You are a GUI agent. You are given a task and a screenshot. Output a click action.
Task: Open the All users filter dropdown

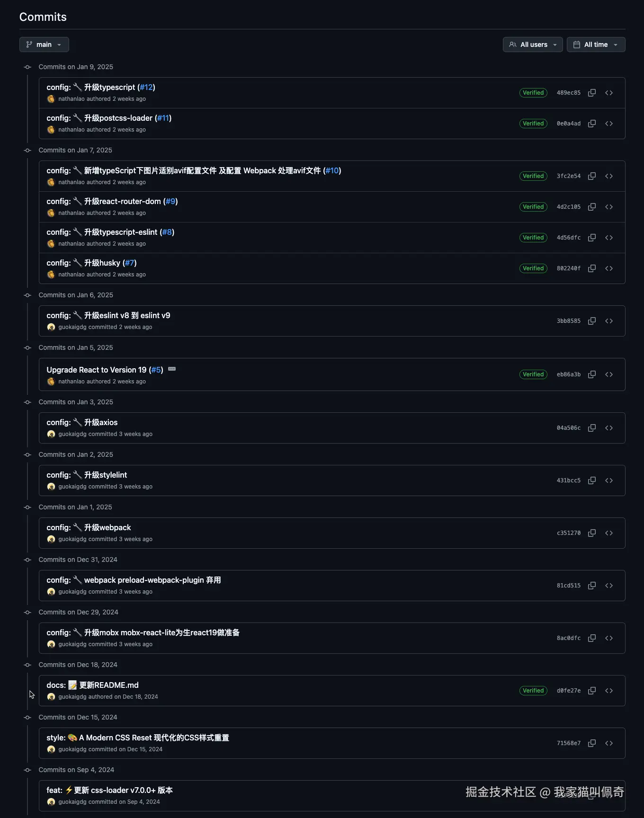[533, 44]
